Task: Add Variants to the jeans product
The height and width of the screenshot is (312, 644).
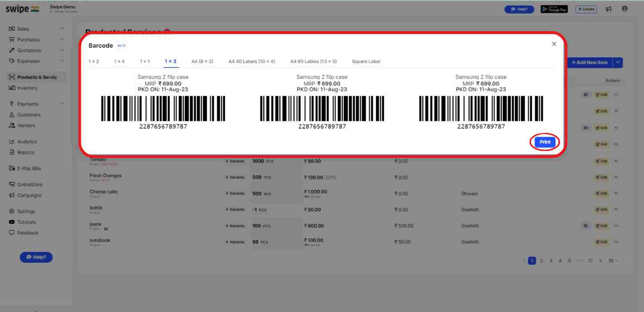Action: [235, 226]
